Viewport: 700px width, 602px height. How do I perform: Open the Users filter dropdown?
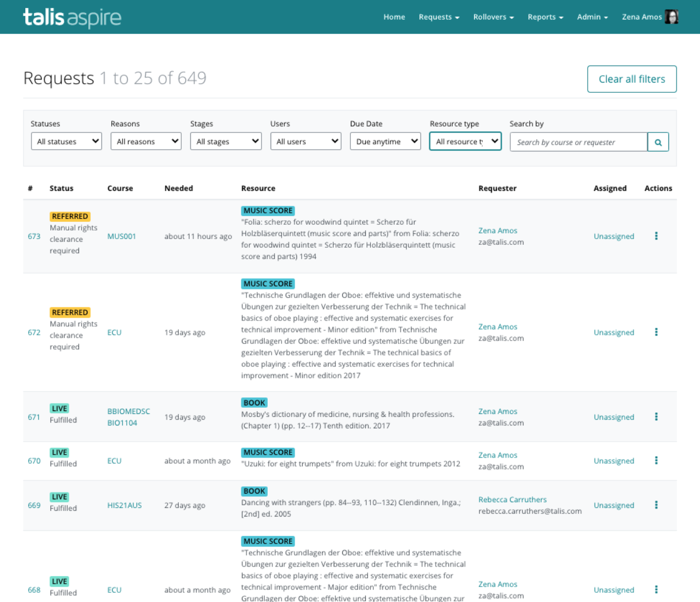(306, 142)
